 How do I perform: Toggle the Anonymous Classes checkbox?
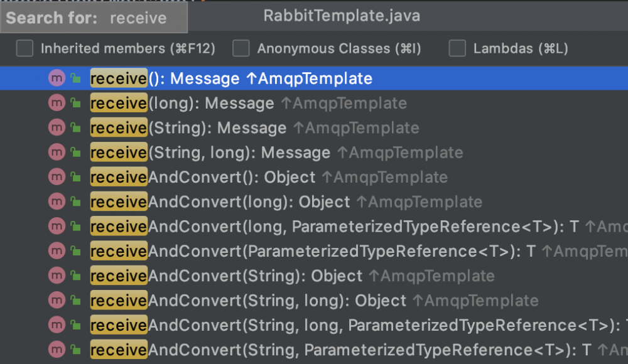(241, 48)
